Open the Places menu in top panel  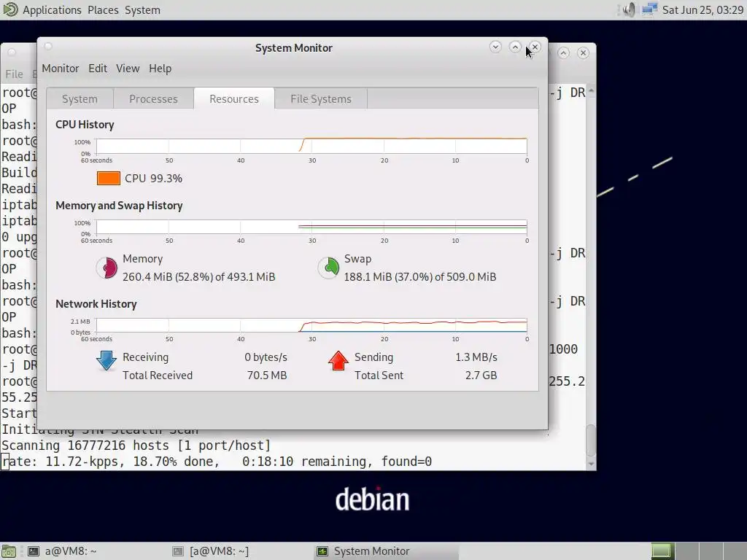coord(103,10)
